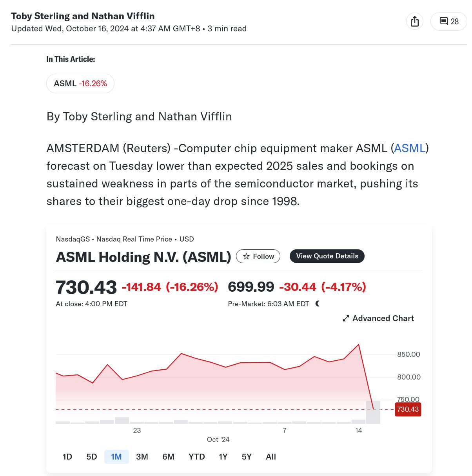Screen dimensions: 472x476
Task: Click the tall volume bar after Oct 14
Action: [x=373, y=412]
